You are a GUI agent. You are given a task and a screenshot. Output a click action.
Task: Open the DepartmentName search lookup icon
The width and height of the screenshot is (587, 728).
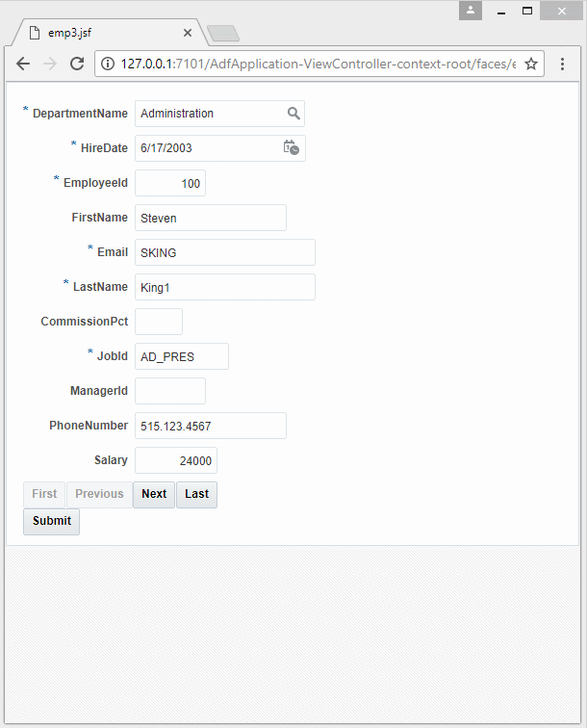tap(293, 114)
